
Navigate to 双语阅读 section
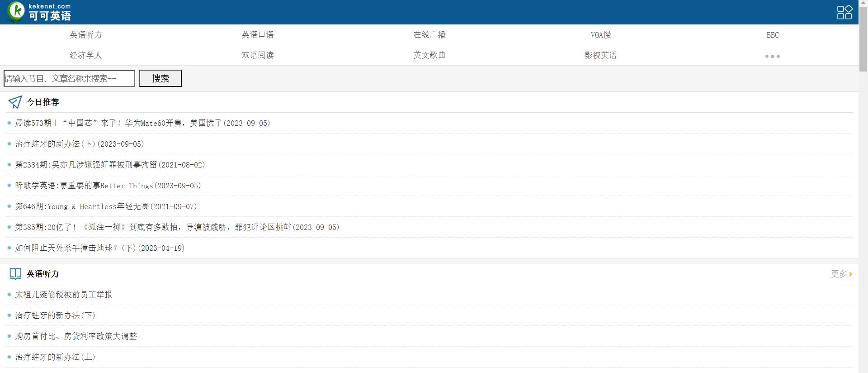257,55
